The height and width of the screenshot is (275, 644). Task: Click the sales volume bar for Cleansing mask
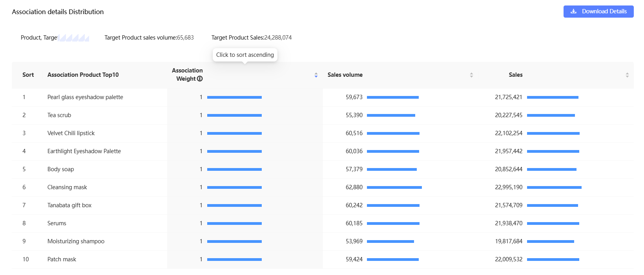(394, 187)
